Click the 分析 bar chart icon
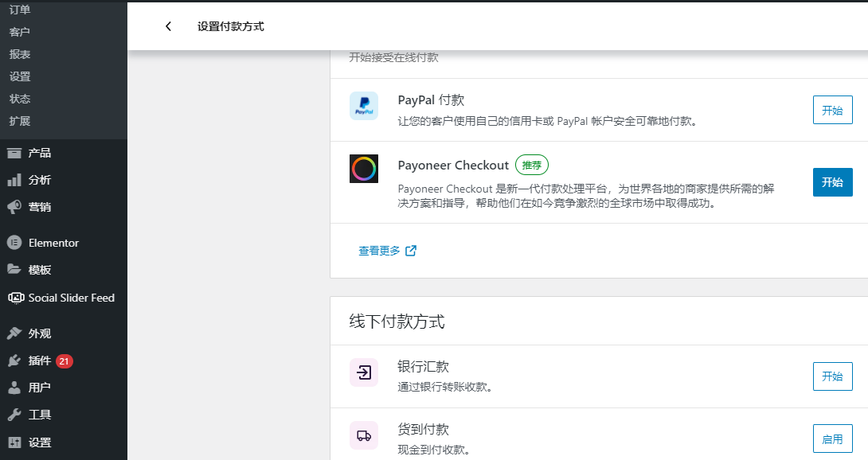This screenshot has width=868, height=460. coord(14,180)
